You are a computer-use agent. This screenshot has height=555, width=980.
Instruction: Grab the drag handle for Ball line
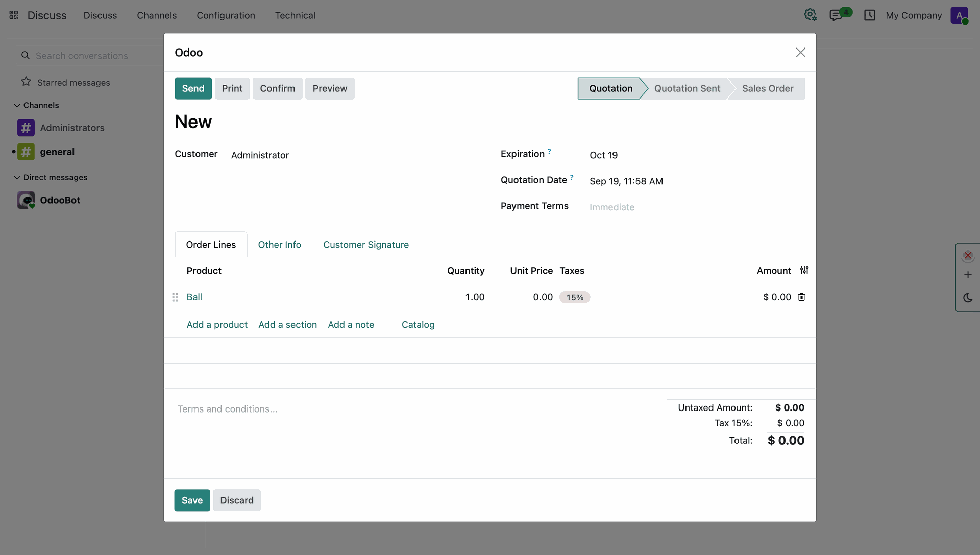(175, 297)
